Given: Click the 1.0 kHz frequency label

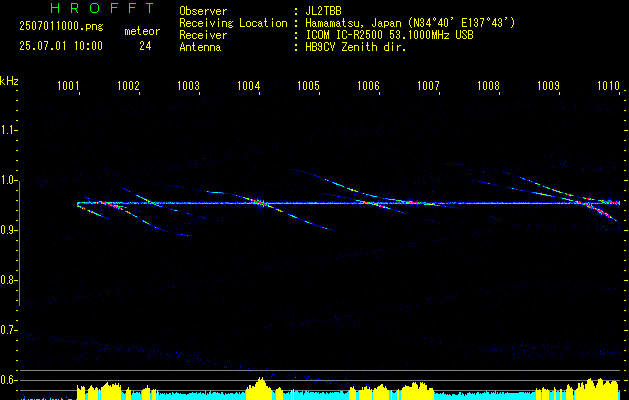Looking at the screenshot, I should pos(8,180).
